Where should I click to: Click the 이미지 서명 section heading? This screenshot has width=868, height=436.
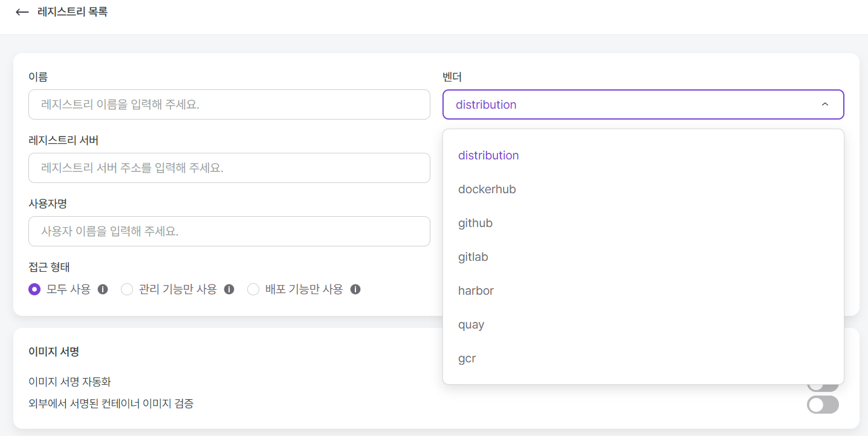pos(54,351)
